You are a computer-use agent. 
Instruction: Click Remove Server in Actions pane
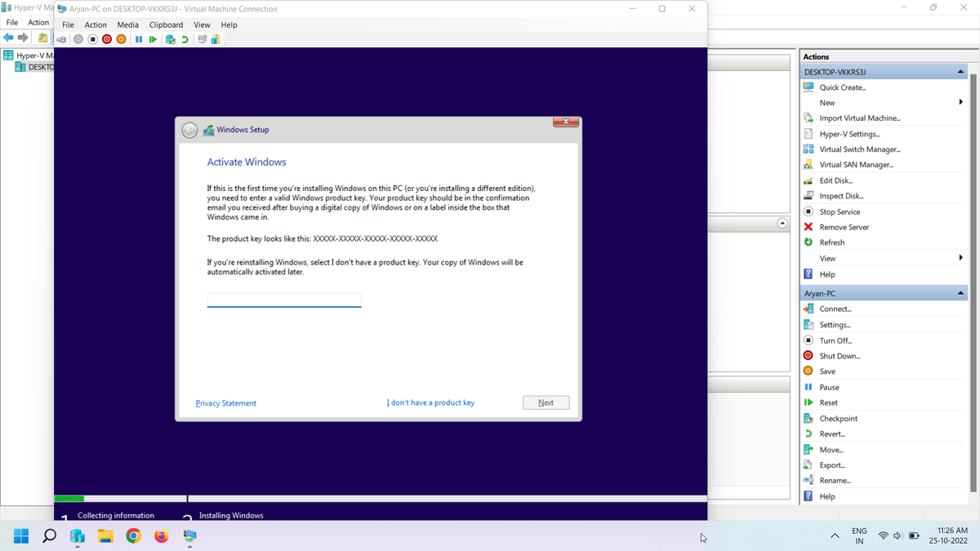(x=844, y=227)
